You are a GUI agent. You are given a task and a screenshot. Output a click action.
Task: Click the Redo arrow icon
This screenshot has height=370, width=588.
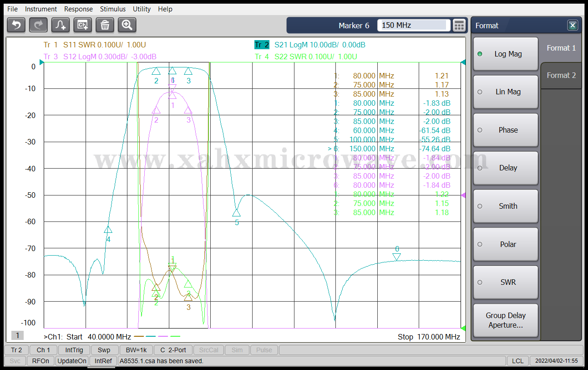pyautogui.click(x=38, y=25)
